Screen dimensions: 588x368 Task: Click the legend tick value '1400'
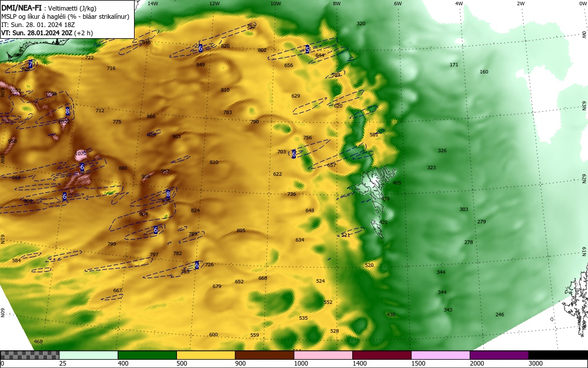tap(359, 363)
